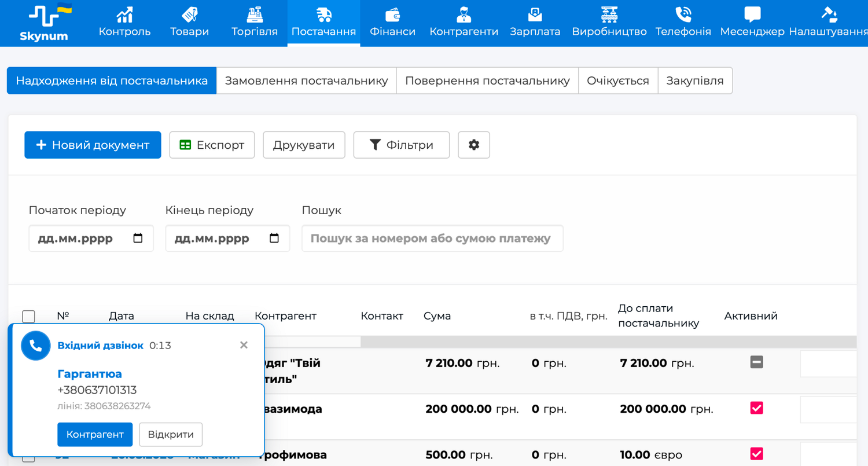The height and width of the screenshot is (466, 868).
Task: Open the Месенджер section
Action: click(752, 23)
